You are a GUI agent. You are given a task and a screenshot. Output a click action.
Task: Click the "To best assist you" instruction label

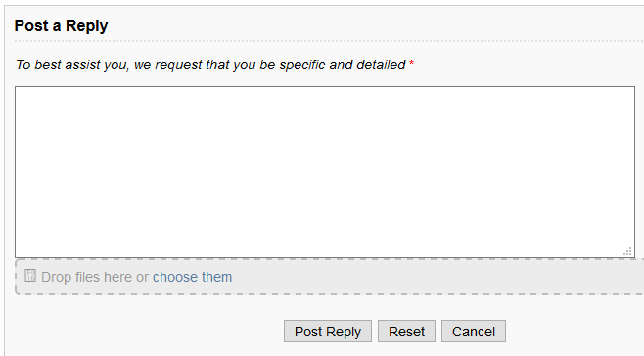[210, 65]
